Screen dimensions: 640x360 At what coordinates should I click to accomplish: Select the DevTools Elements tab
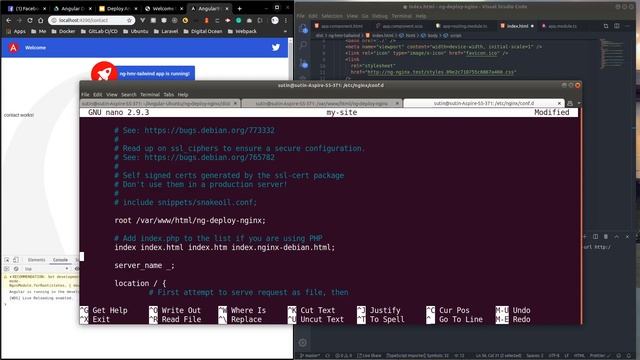[x=36, y=260]
